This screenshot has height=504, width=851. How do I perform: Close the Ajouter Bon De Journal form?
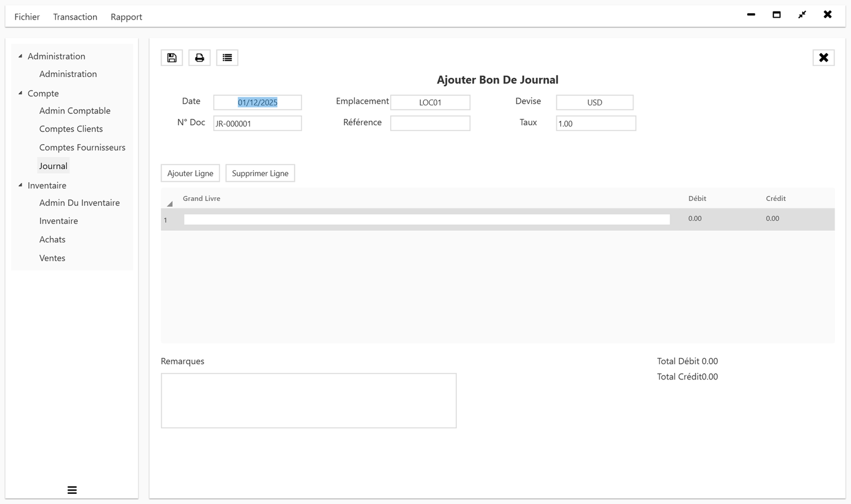point(823,57)
